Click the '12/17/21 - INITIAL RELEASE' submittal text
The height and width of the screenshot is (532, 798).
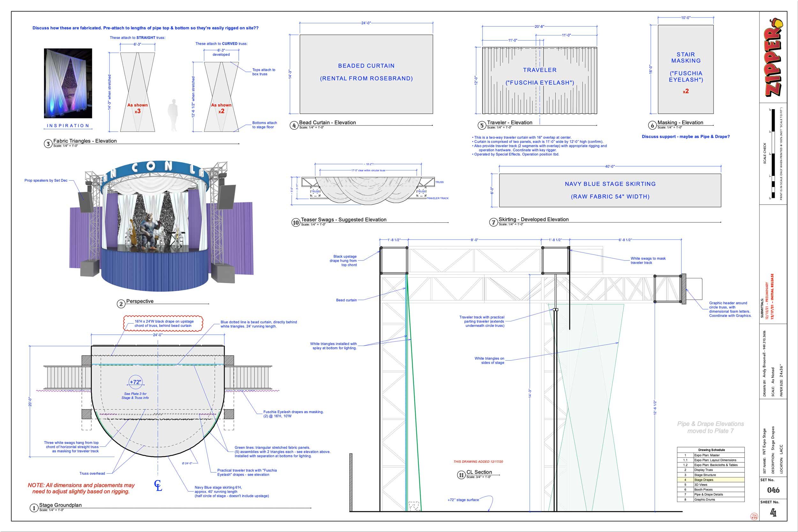tap(772, 296)
